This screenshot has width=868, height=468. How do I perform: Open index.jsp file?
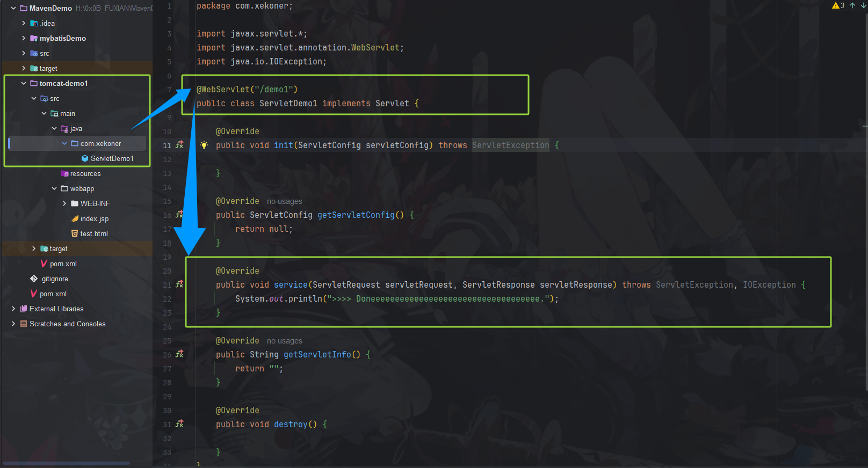pos(94,218)
